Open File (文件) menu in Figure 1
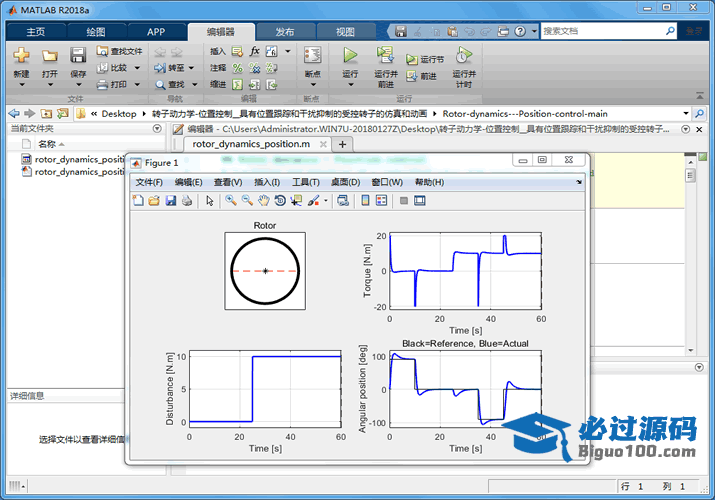This screenshot has height=500, width=715. 149,182
